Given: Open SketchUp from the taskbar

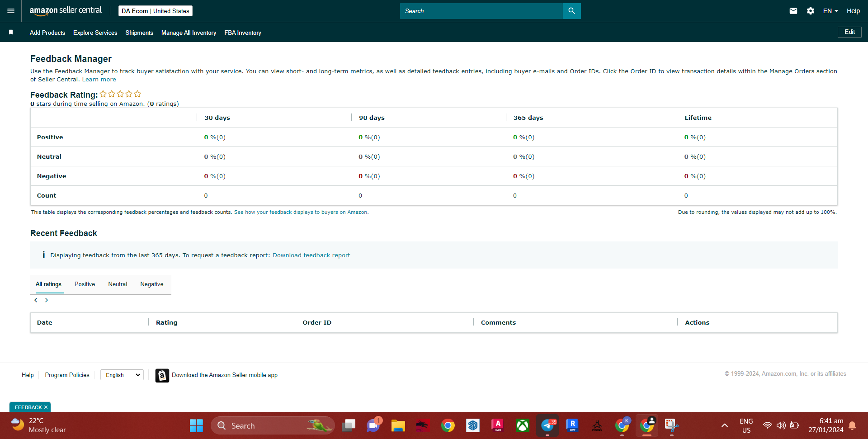Looking at the screenshot, I should (x=472, y=425).
